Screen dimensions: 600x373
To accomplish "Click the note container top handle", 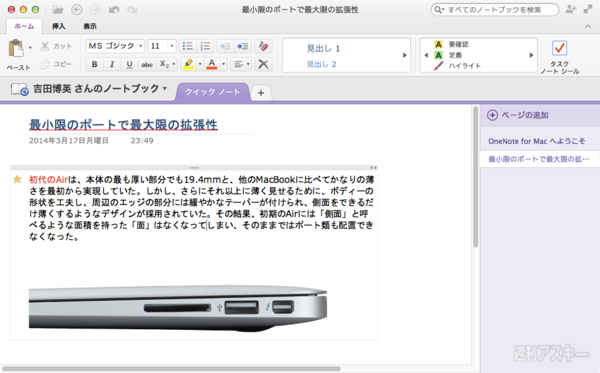I will pyautogui.click(x=194, y=168).
